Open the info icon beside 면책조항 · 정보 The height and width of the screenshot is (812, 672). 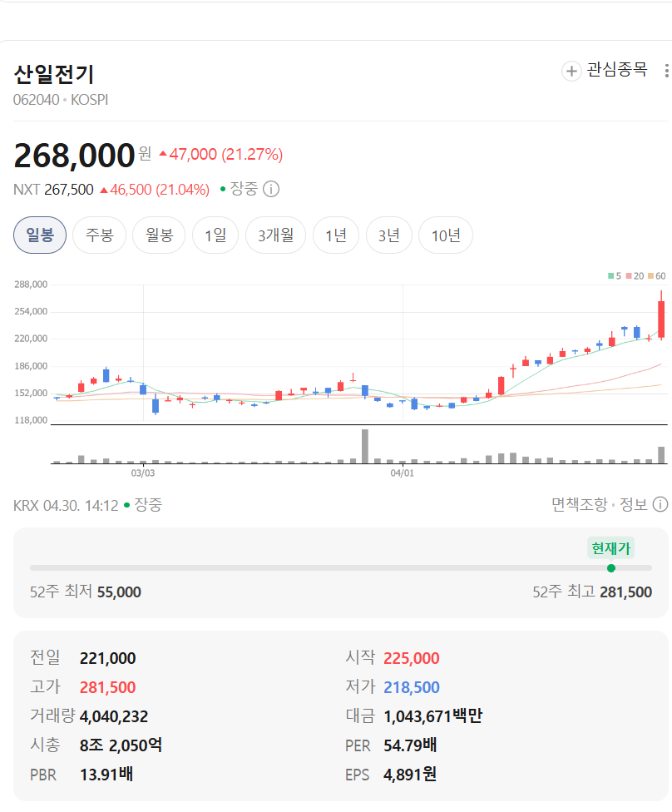660,504
